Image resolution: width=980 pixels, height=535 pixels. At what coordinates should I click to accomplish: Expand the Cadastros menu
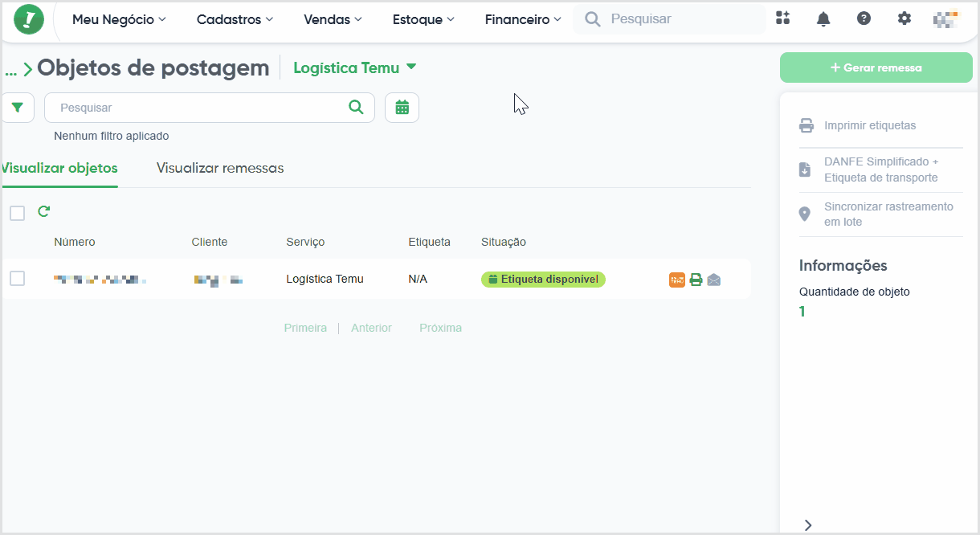[x=235, y=19]
